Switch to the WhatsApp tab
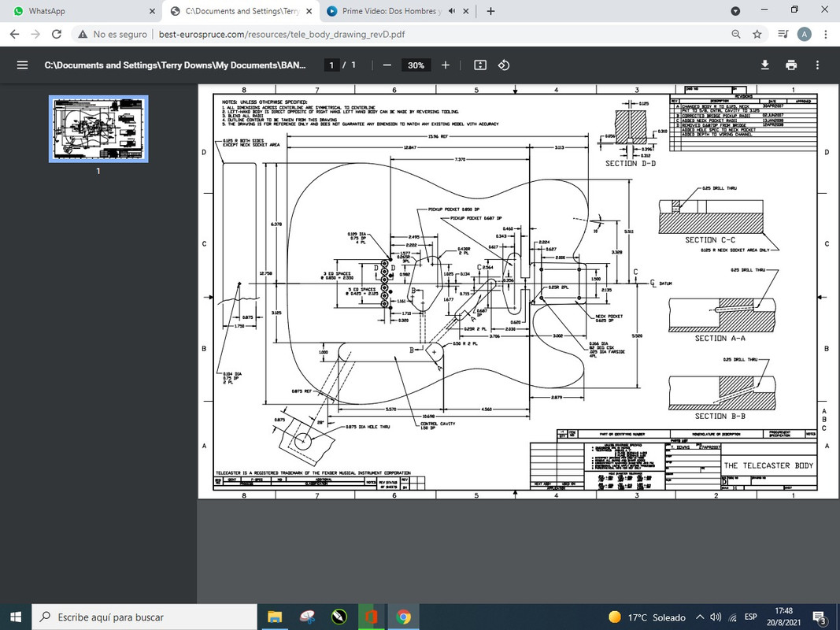Viewport: 840px width, 630px height. tap(79, 11)
